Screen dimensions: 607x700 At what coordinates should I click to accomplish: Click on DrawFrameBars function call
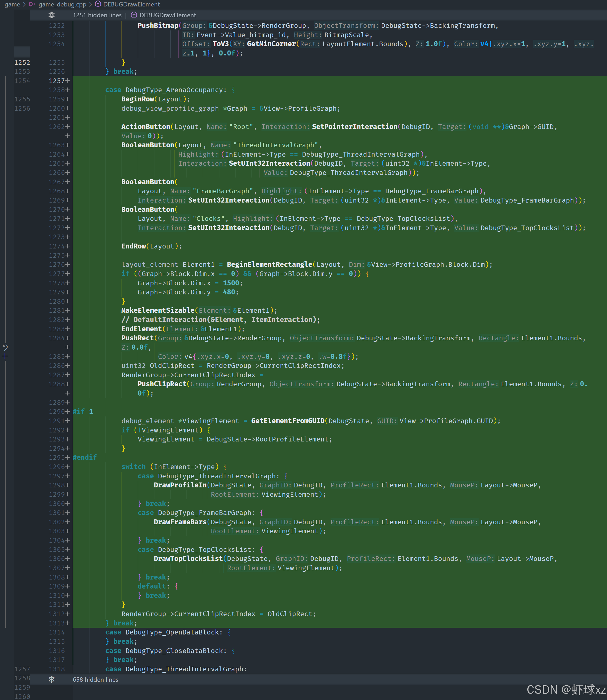(x=180, y=522)
